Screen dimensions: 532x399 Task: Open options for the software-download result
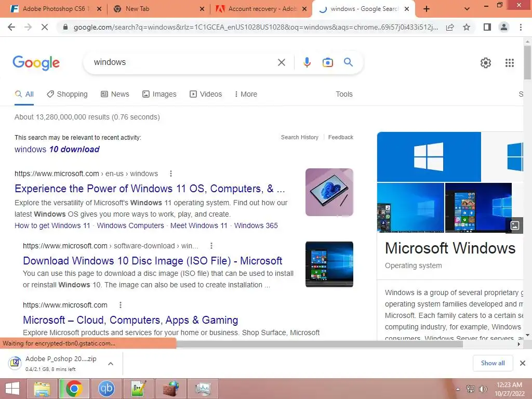[211, 246]
